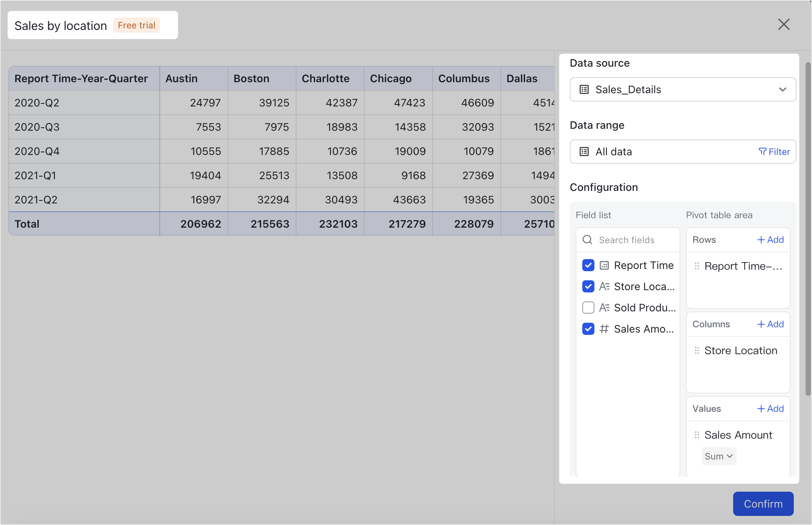Uncheck the Sales Amount field checkbox
812x525 pixels.
(x=588, y=329)
